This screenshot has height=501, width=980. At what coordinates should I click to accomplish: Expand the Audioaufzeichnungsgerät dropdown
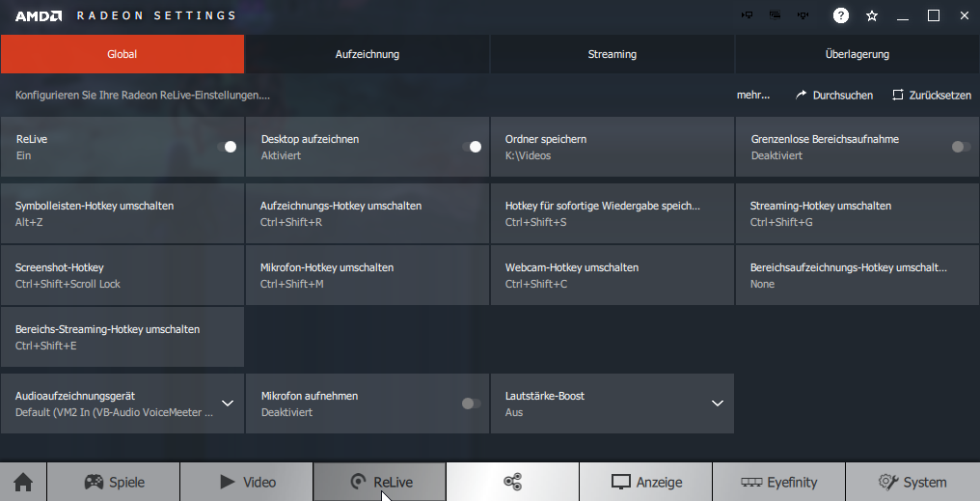(228, 404)
